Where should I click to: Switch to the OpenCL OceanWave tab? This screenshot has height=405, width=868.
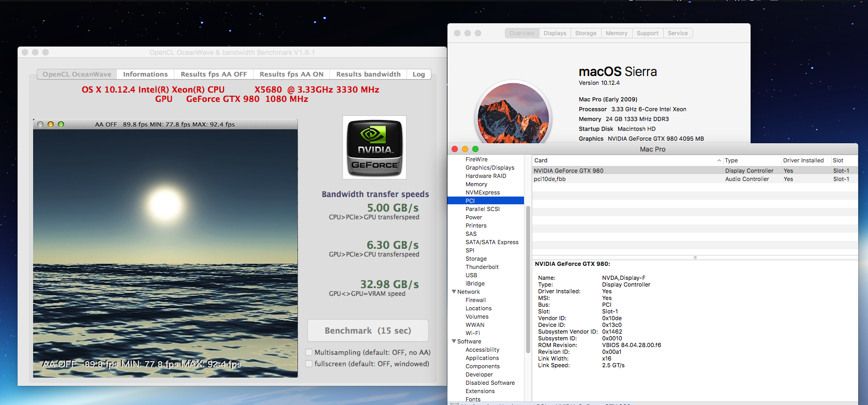(x=77, y=74)
